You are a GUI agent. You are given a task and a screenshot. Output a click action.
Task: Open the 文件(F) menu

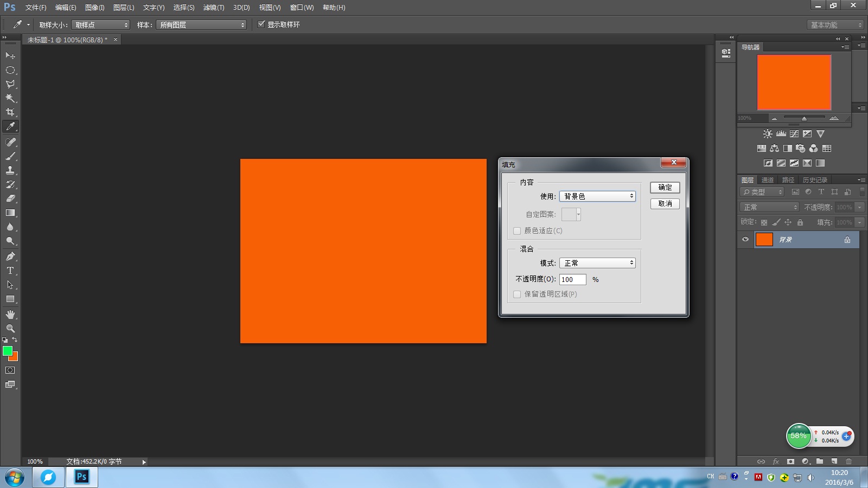point(36,8)
